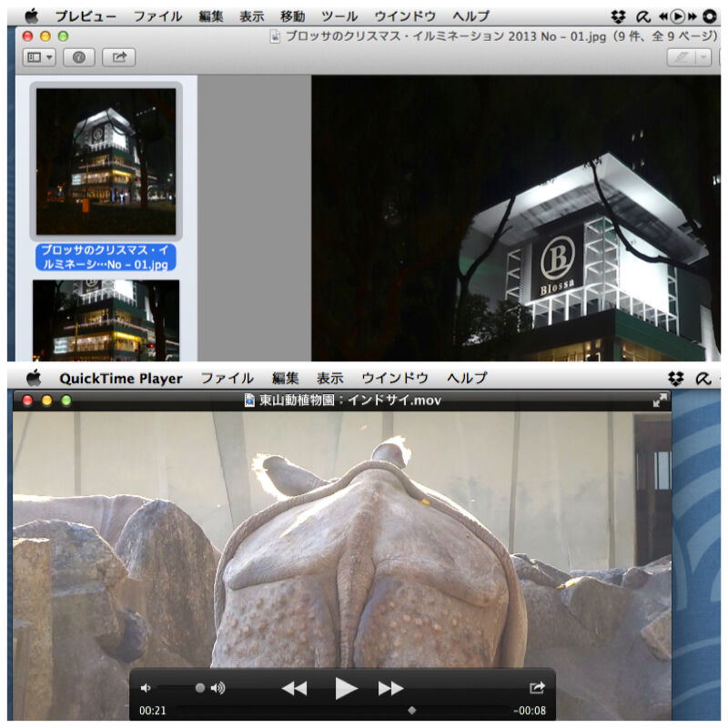Zoom the Preview window with green button
The height and width of the screenshot is (728, 728).
pyautogui.click(x=63, y=36)
